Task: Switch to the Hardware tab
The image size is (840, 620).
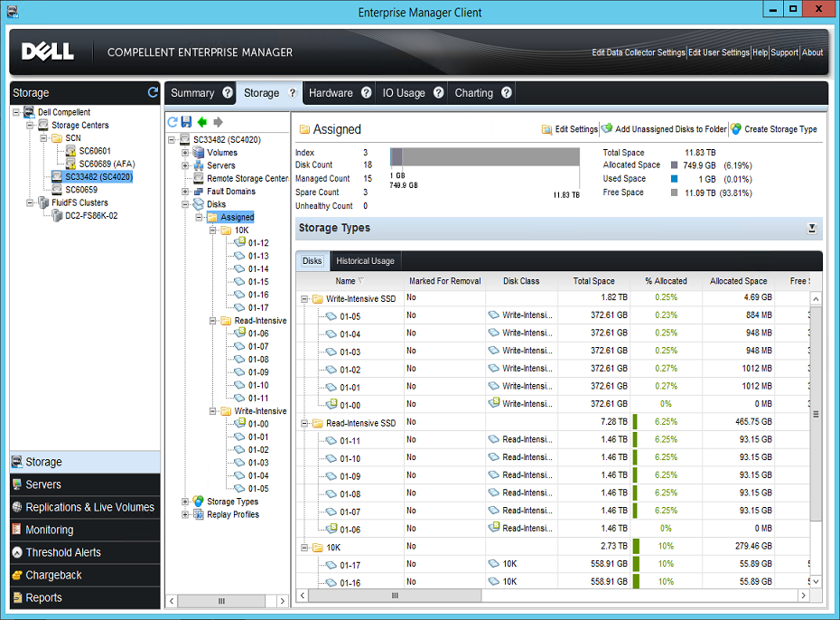Action: click(331, 92)
